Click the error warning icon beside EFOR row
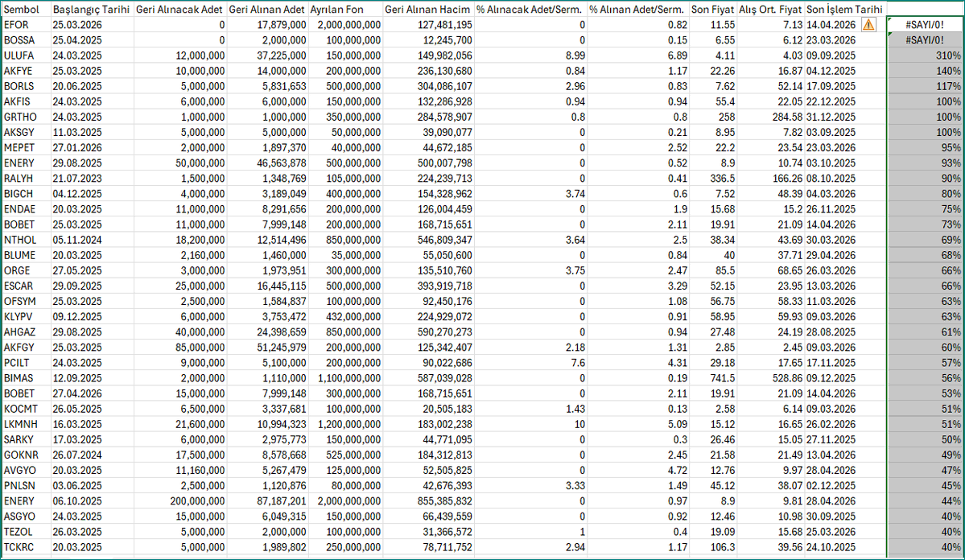This screenshot has width=965, height=560. coord(868,25)
